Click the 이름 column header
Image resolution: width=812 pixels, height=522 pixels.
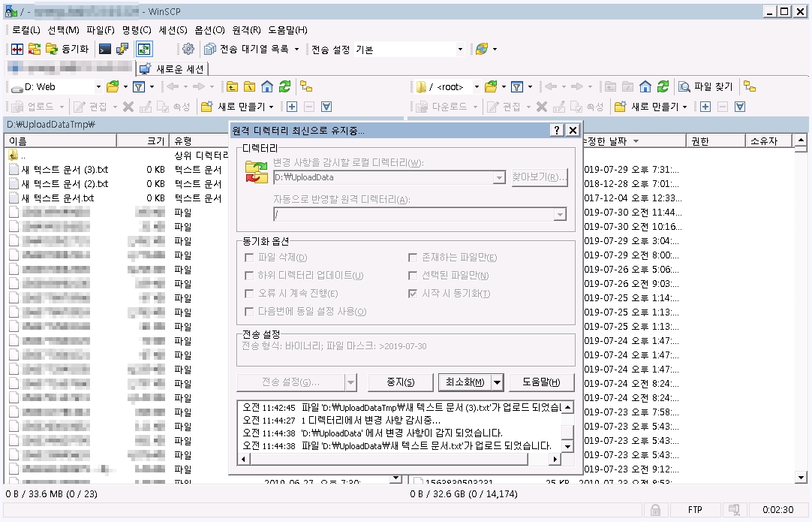point(61,141)
